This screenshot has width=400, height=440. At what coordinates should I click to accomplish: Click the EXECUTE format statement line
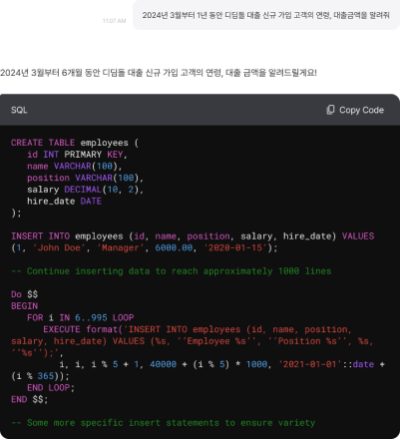click(197, 329)
